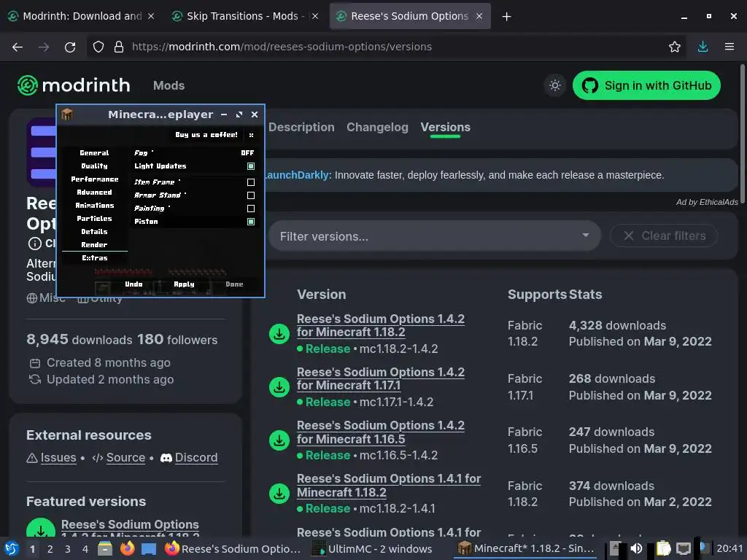Viewport: 747px width, 560px height.
Task: Toggle the Light Updates checkbox
Action: 251,166
